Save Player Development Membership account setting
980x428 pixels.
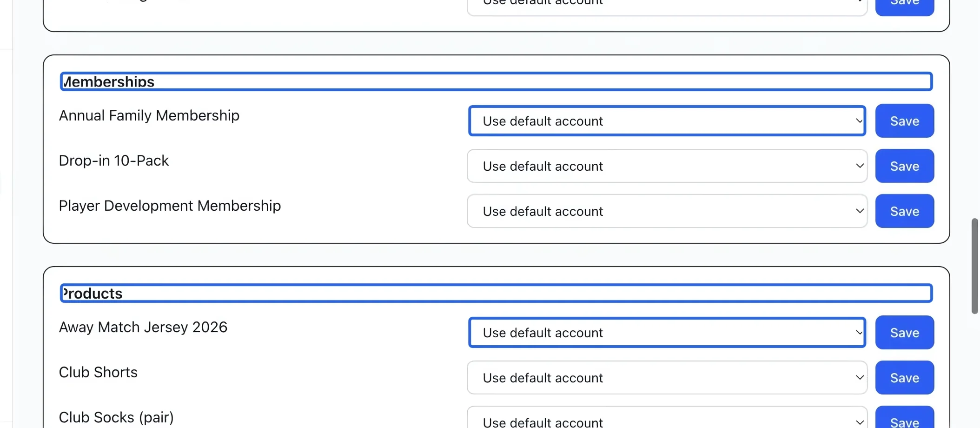[x=904, y=211]
